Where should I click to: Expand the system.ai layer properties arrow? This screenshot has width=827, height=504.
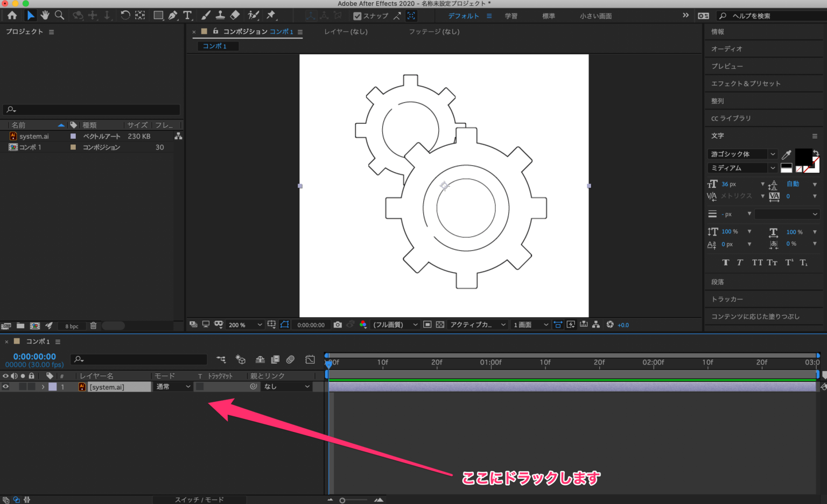(43, 386)
